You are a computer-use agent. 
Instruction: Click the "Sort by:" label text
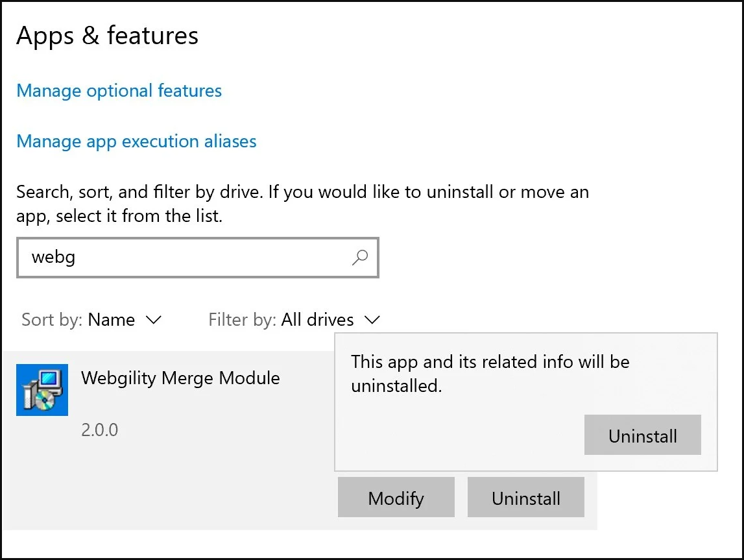point(53,320)
